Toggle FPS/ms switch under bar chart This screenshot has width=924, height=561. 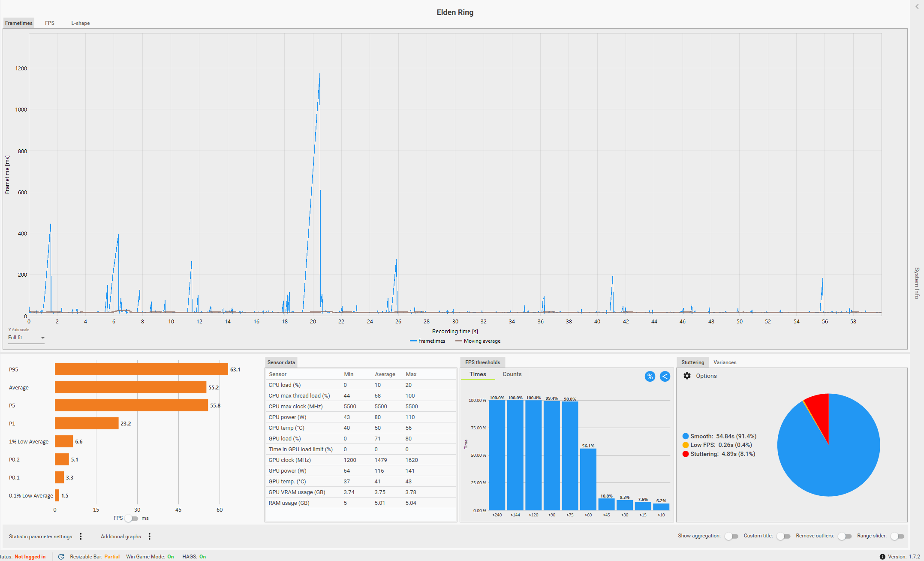click(x=132, y=518)
